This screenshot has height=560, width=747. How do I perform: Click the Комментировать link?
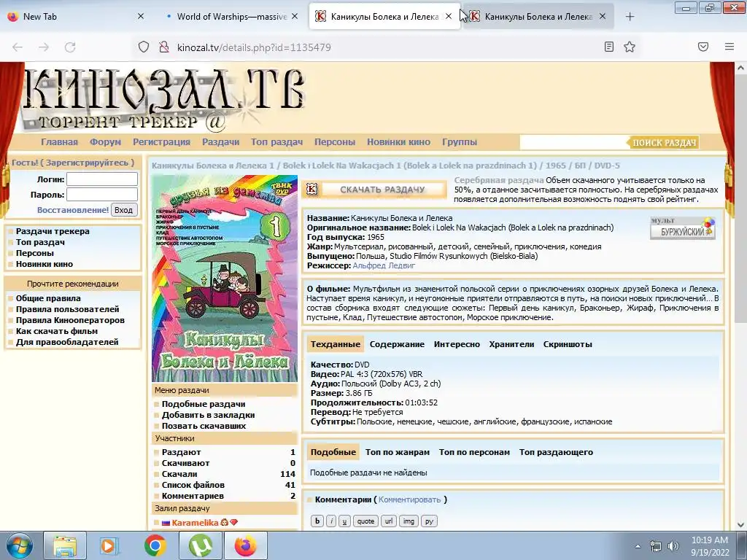point(410,499)
